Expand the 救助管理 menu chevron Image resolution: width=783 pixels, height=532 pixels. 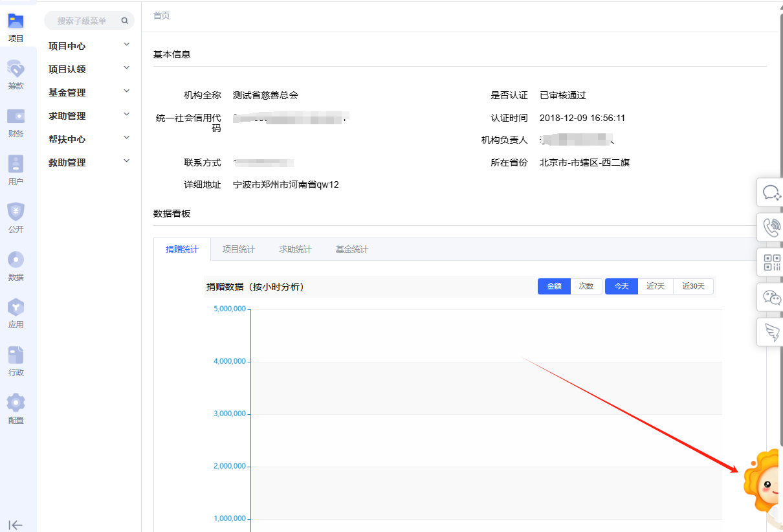tap(127, 161)
